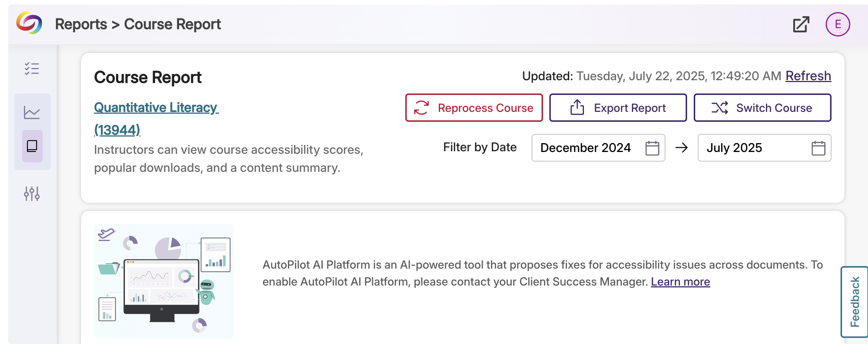
Task: Click the AutoPilot AI Platform illustration
Action: 164,281
